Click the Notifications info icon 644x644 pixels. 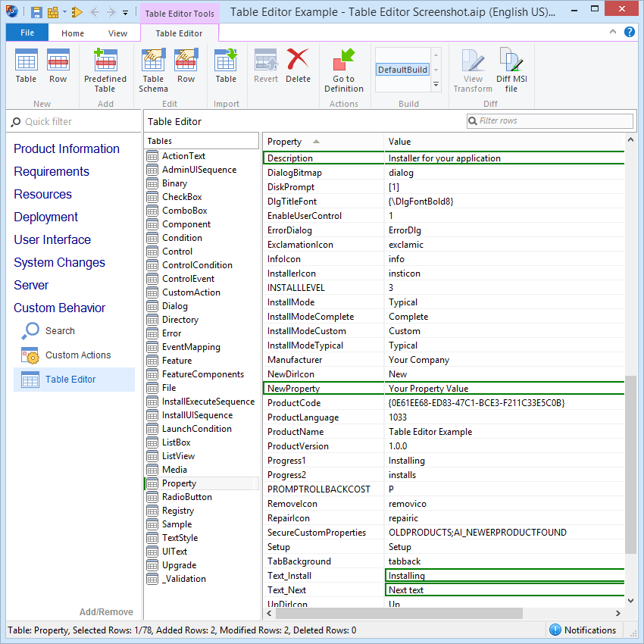[555, 630]
